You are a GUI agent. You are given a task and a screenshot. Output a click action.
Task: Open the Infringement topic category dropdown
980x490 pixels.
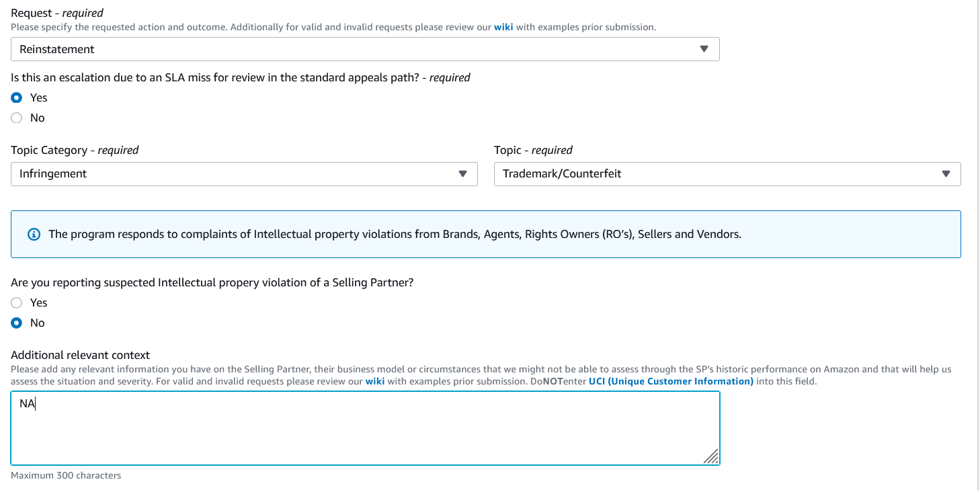pos(244,173)
